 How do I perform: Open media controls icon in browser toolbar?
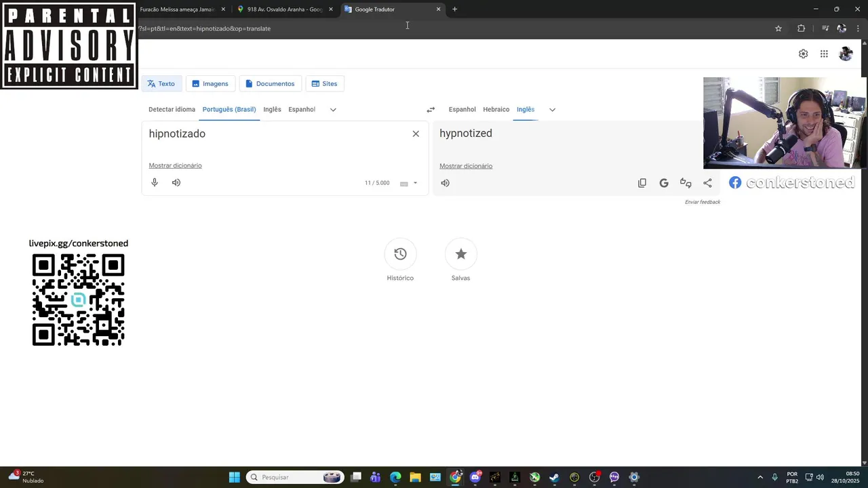[x=825, y=28]
